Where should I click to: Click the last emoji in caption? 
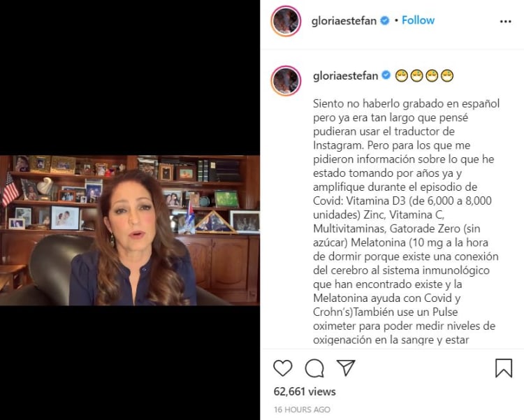point(447,76)
